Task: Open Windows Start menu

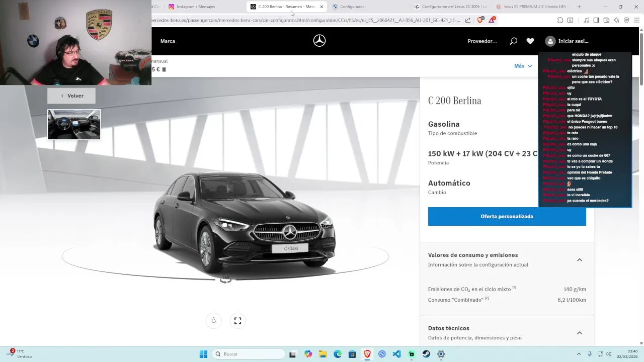Action: click(203, 354)
